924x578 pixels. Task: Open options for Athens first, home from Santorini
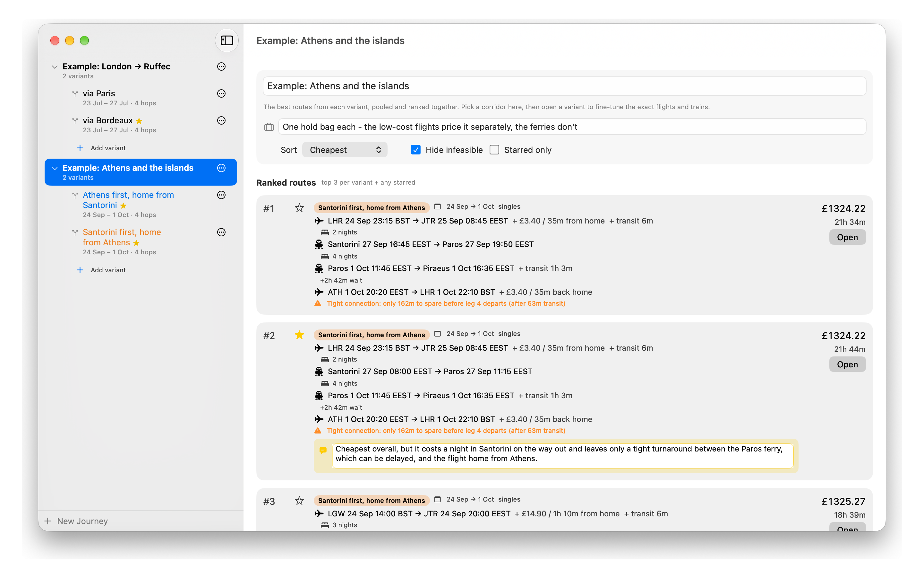pos(221,195)
